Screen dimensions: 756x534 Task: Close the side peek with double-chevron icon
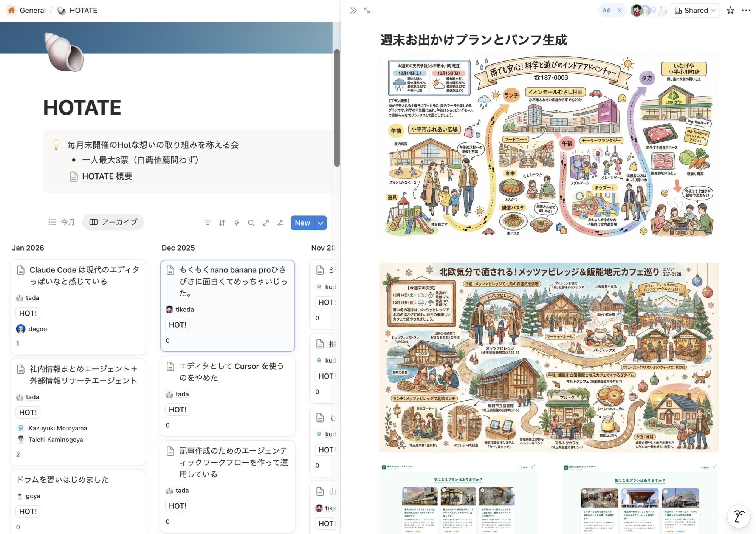click(x=353, y=11)
